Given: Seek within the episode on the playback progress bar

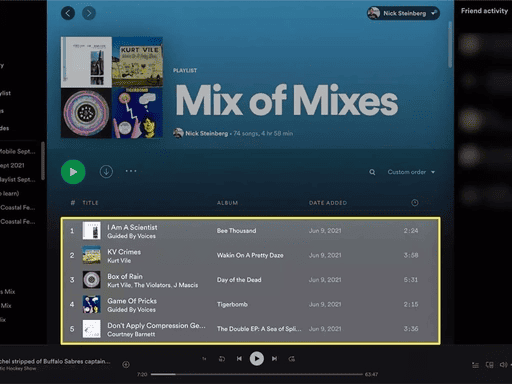Looking at the screenshot, I should click(257, 374).
